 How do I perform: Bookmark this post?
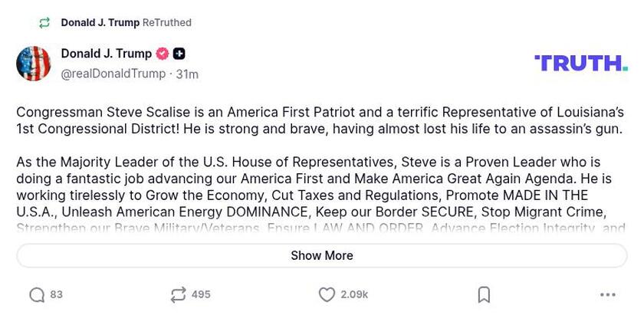click(484, 295)
